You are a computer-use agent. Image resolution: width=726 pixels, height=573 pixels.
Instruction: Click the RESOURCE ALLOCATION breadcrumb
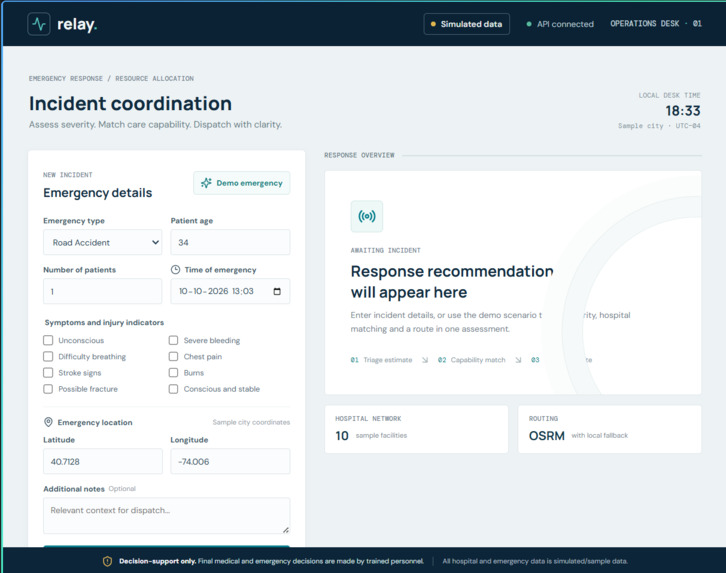tap(155, 78)
